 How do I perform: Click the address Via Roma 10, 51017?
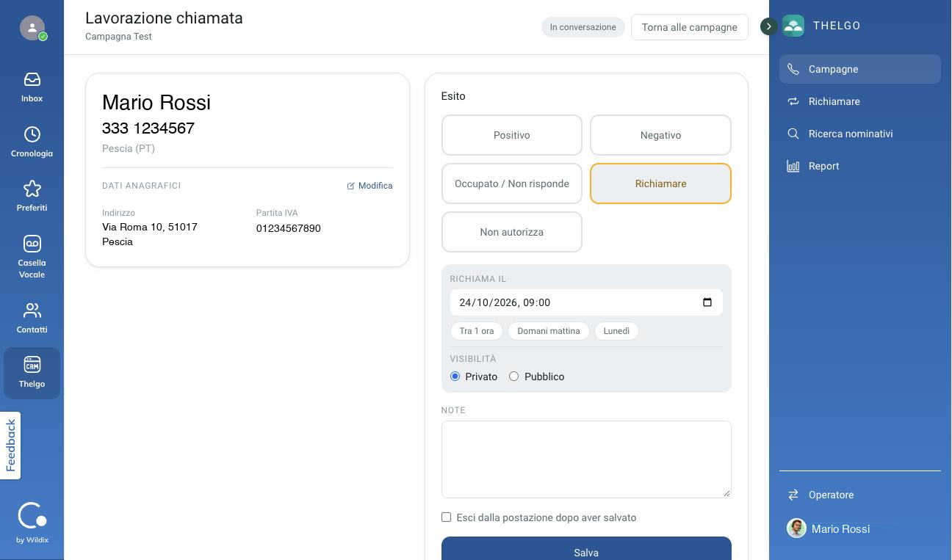[150, 227]
